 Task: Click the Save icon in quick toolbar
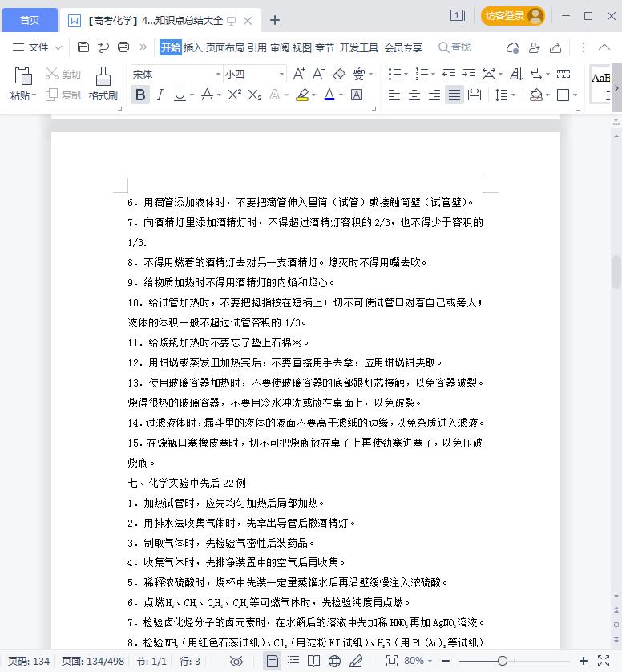[83, 47]
